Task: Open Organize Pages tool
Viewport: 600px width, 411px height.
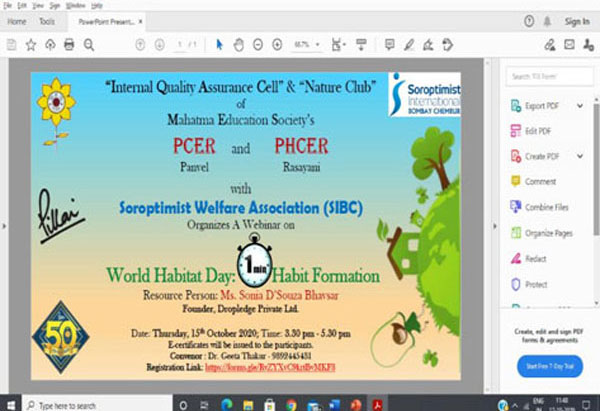Action: click(542, 233)
